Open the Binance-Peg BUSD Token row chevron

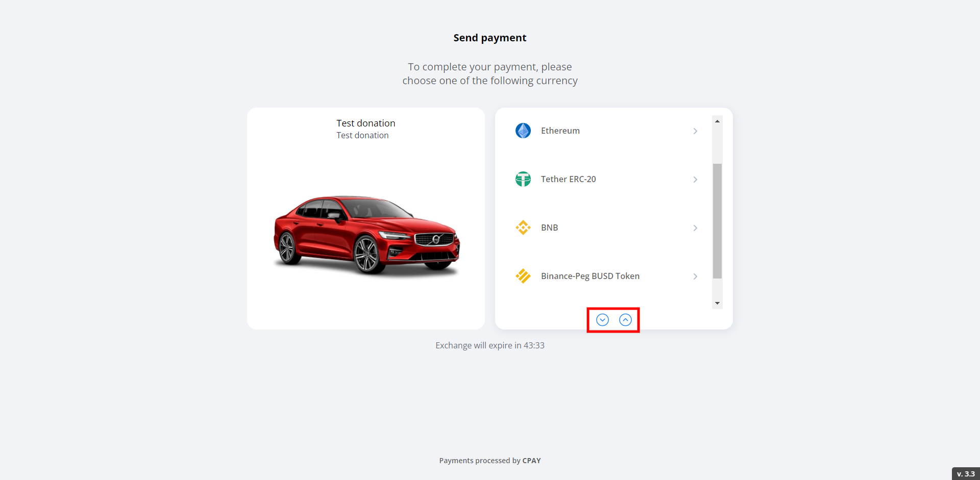click(695, 276)
